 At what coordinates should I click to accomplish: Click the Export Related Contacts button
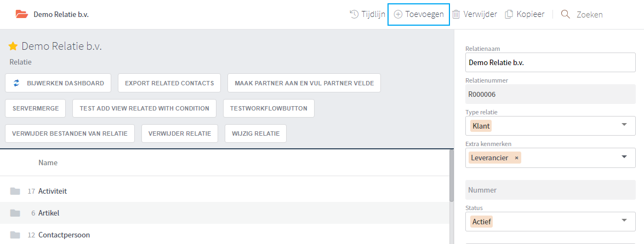(169, 83)
